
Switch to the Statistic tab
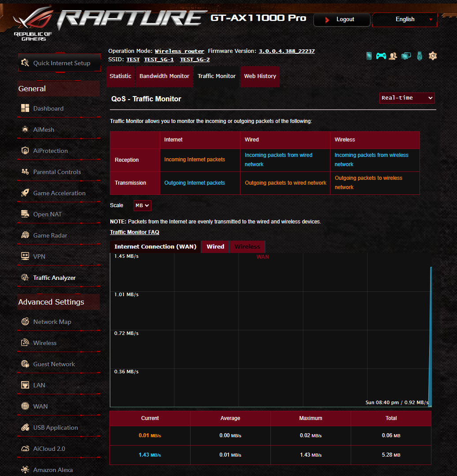(120, 76)
